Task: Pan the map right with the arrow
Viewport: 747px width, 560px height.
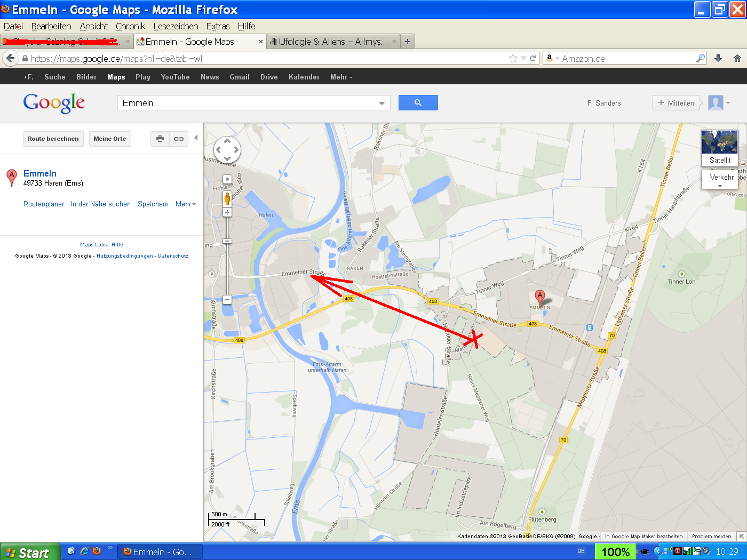Action: pyautogui.click(x=236, y=150)
